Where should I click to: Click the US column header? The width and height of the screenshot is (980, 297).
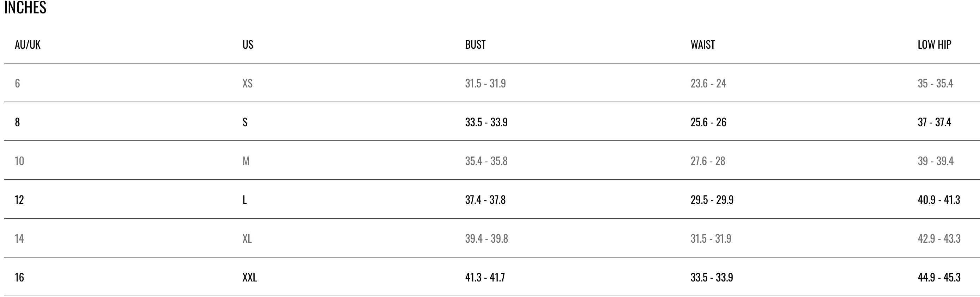coord(248,44)
